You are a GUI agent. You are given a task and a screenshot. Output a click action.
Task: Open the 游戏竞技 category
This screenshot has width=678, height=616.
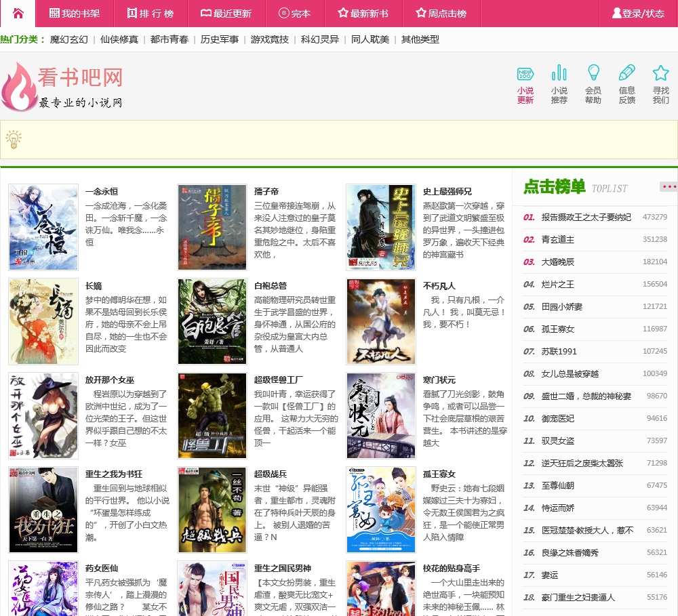(270, 39)
